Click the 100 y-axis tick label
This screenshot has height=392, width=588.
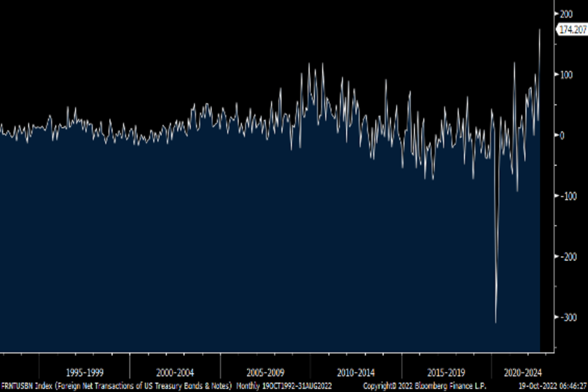click(567, 74)
